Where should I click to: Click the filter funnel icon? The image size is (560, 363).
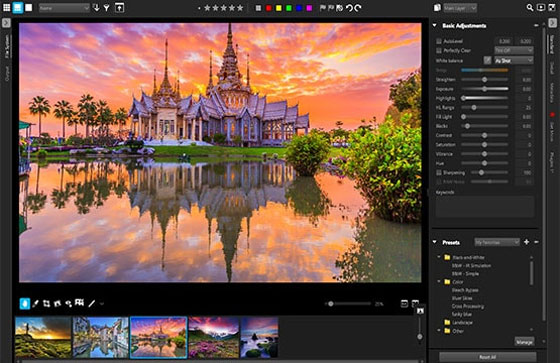click(x=106, y=8)
